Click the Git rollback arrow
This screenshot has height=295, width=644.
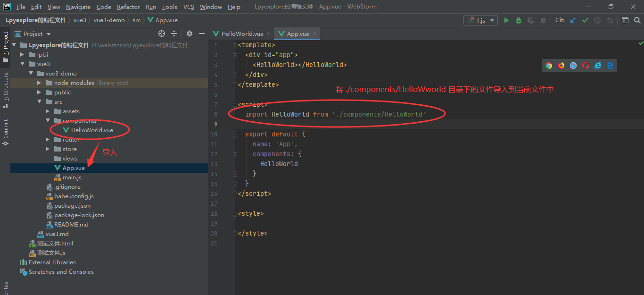coord(610,20)
